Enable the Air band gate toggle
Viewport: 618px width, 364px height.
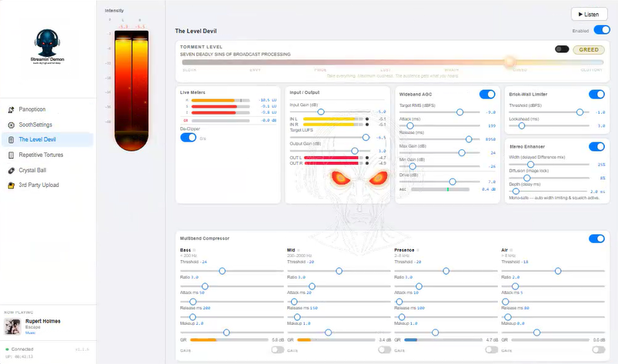tap(598, 350)
